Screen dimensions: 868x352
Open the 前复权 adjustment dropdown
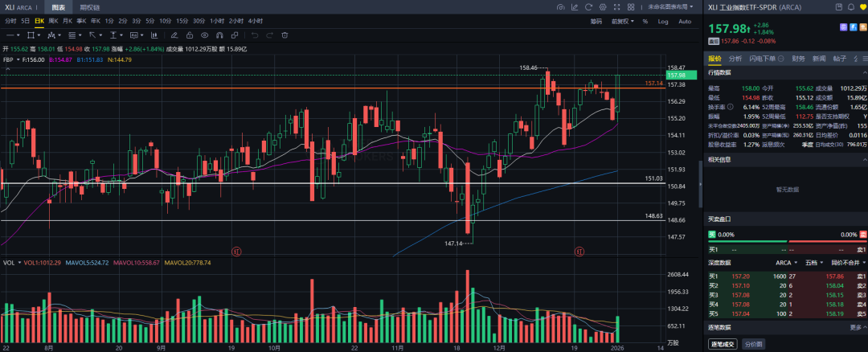click(622, 22)
